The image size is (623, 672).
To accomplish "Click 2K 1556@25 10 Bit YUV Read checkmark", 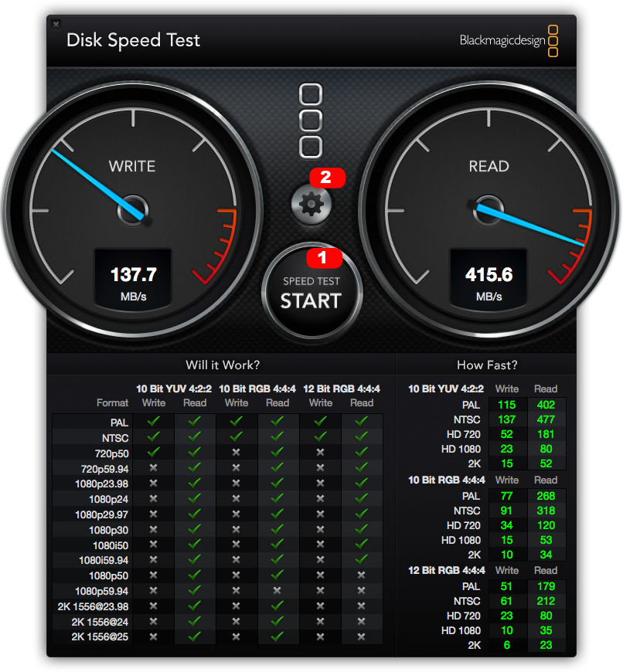I will pos(195,636).
